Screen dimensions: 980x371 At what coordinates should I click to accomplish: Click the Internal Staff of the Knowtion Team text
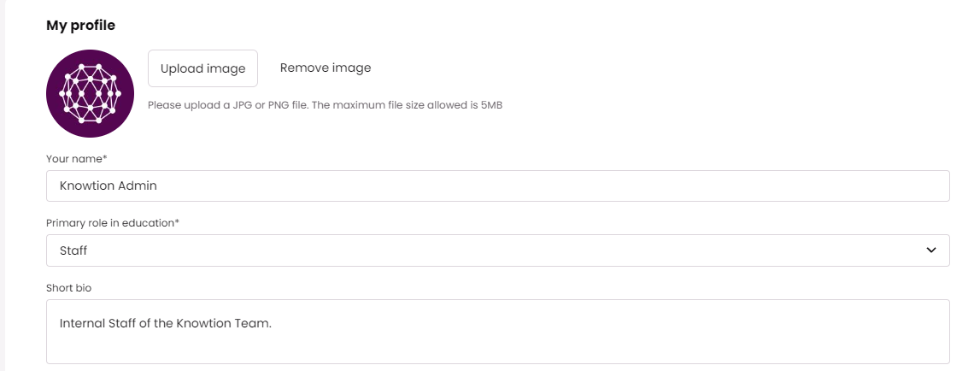pyautogui.click(x=165, y=323)
